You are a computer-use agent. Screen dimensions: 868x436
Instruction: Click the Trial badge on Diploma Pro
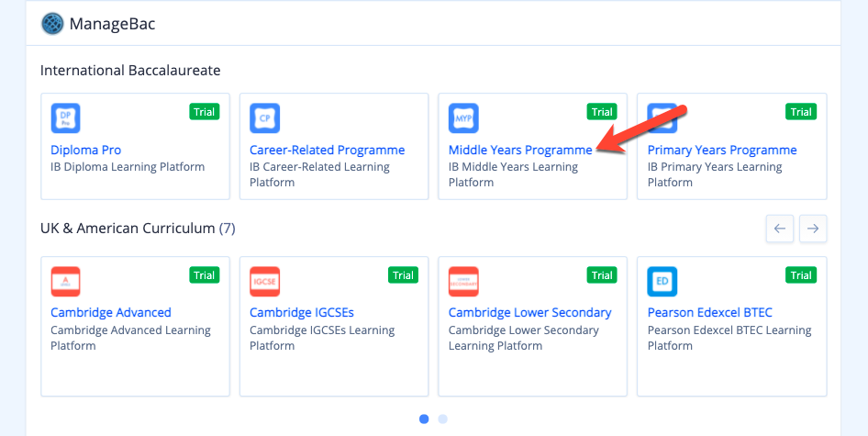pyautogui.click(x=205, y=112)
